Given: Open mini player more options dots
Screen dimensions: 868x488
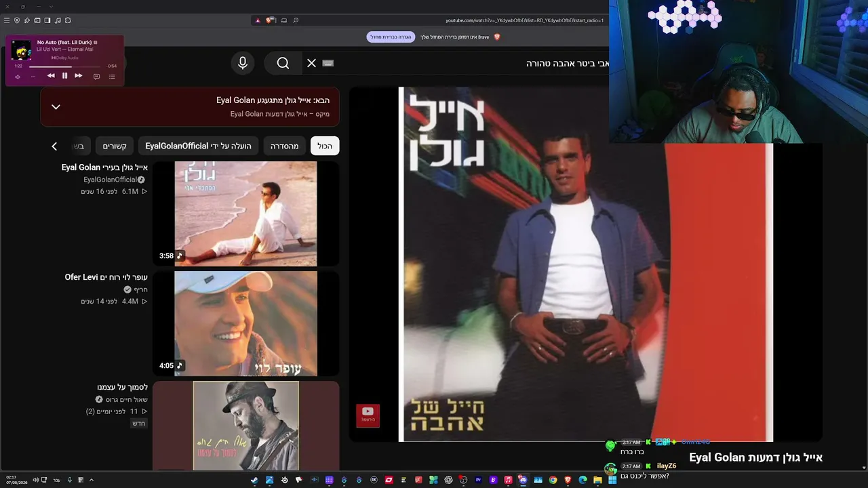Looking at the screenshot, I should click(33, 77).
